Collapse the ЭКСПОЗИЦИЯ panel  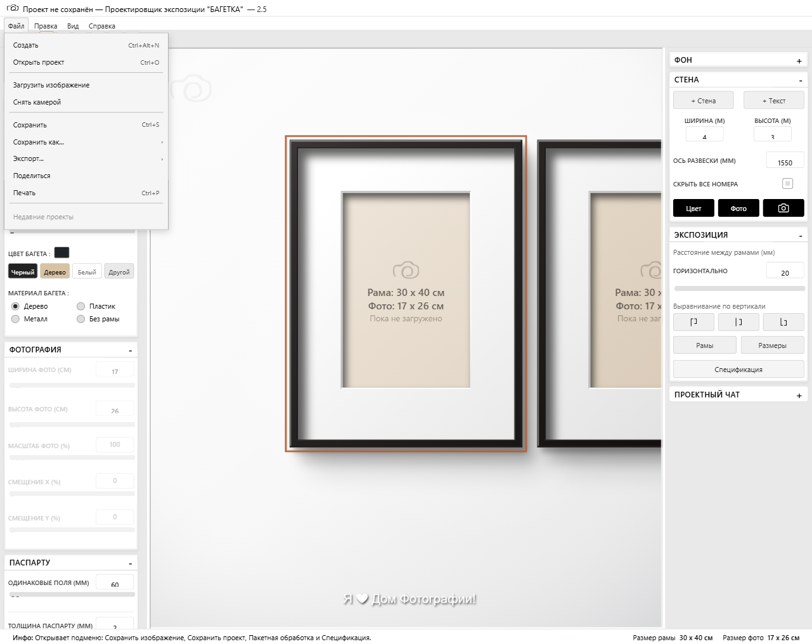point(800,236)
